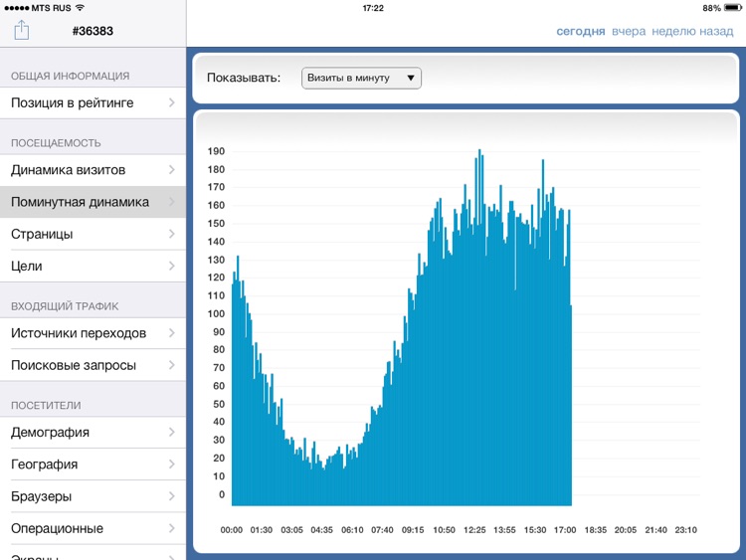Tap the 'ВХОДЯЩИЙ ТРАФИК' section header
746x560 pixels.
[x=65, y=306]
